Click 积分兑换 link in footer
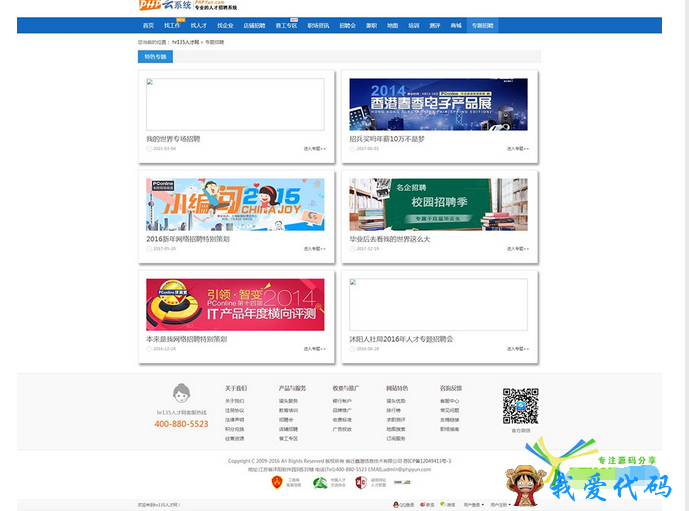Screen dimensions: 689x511 click(235, 429)
